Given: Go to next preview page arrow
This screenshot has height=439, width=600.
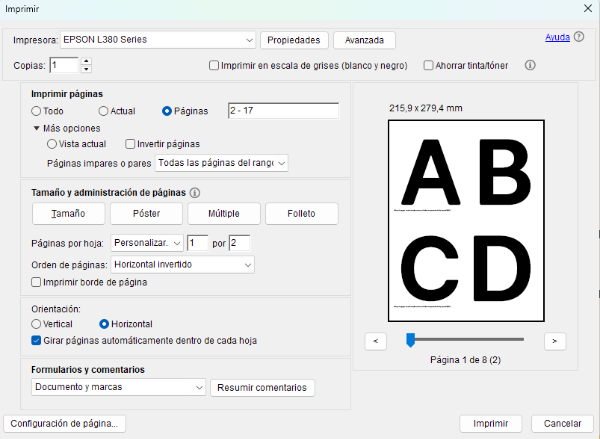Looking at the screenshot, I should (x=555, y=341).
